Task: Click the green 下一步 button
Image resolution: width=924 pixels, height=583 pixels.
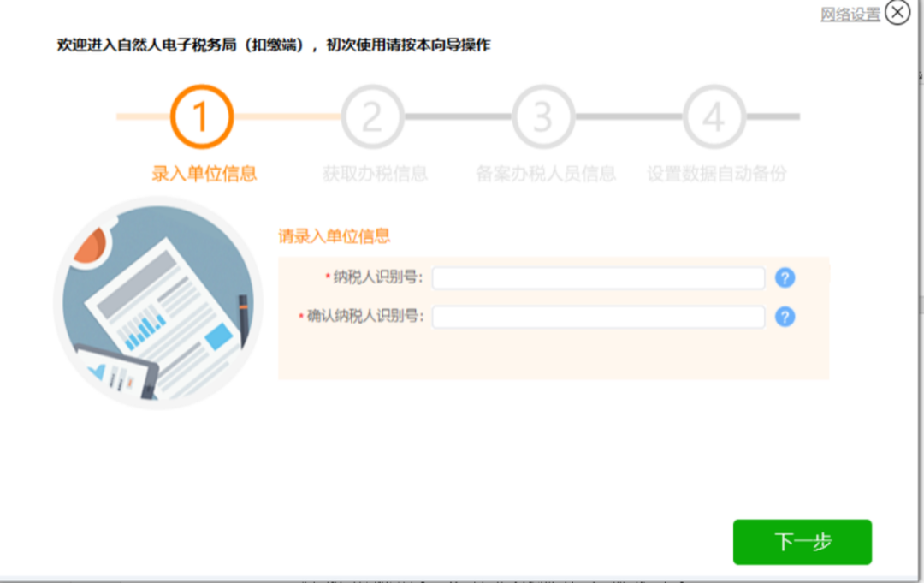Action: (x=802, y=542)
